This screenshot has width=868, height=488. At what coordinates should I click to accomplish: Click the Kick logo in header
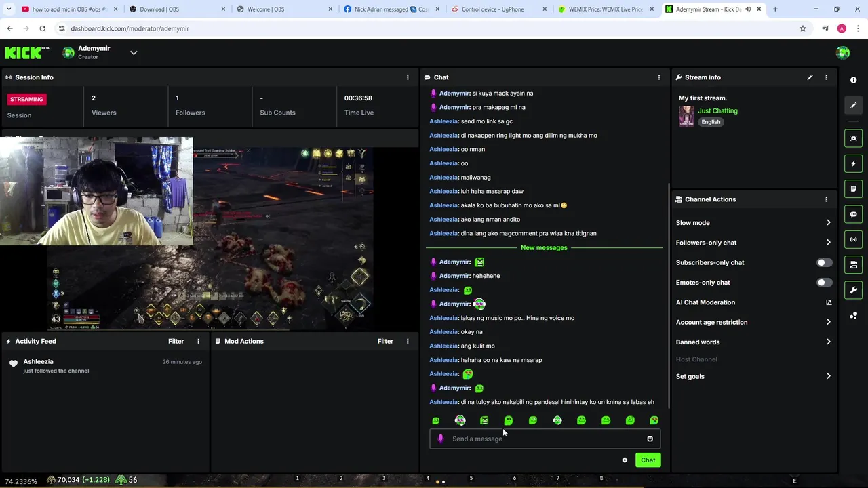(27, 53)
